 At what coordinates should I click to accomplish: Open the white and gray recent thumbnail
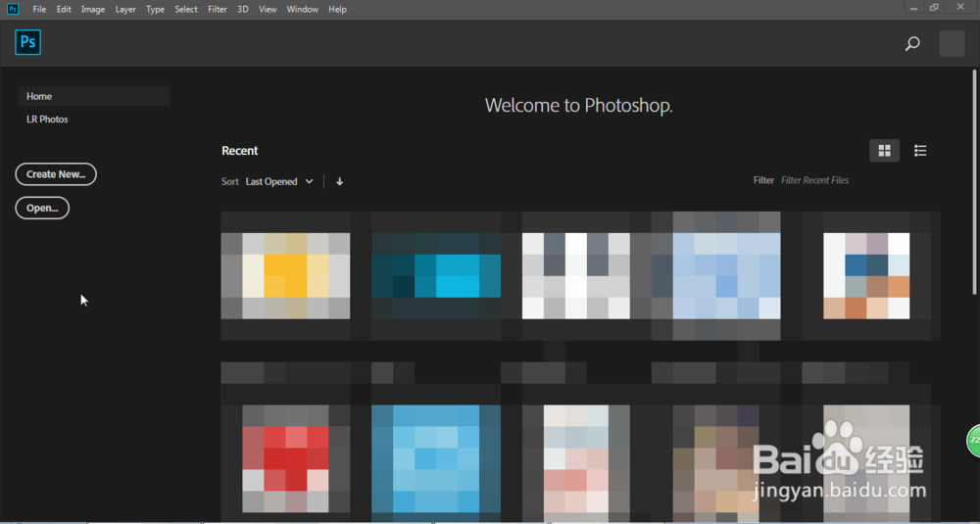[x=576, y=275]
